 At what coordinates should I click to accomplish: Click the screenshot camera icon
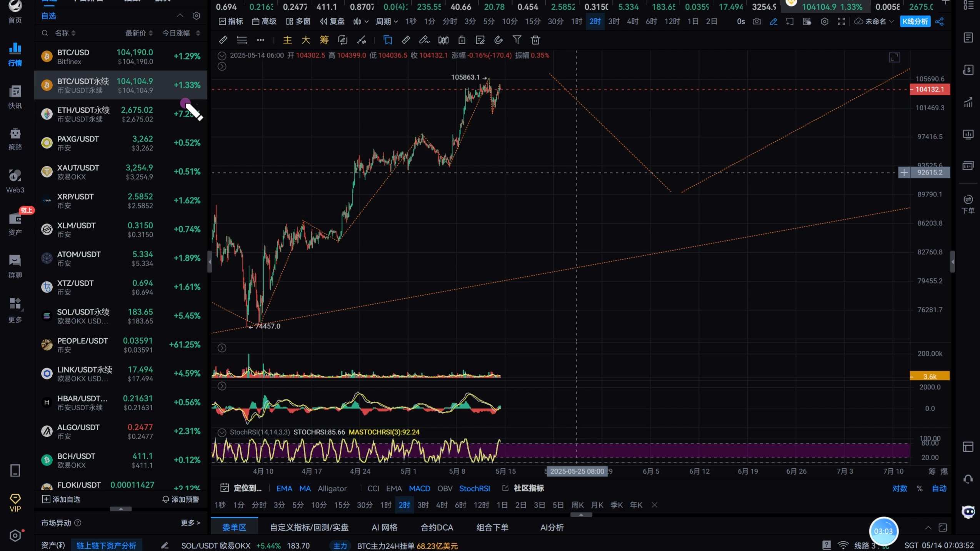tap(757, 22)
